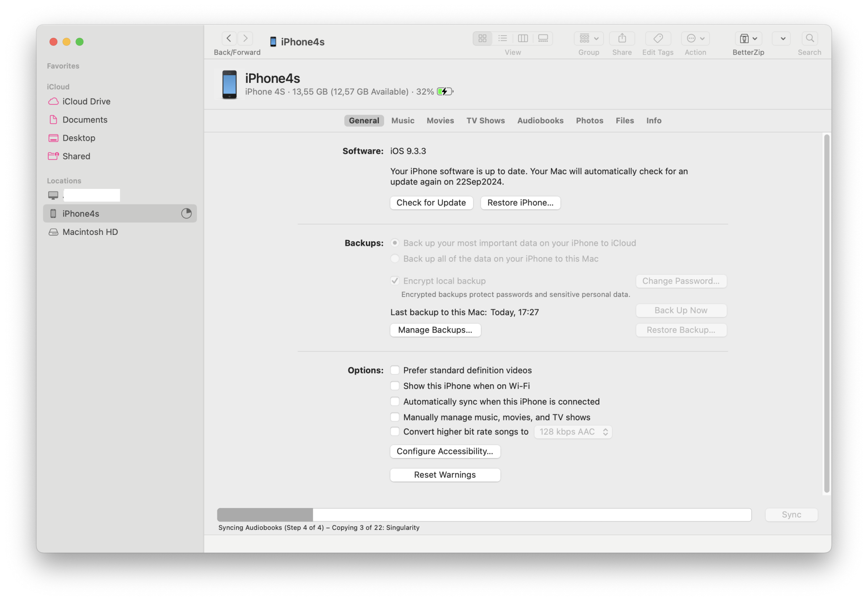868x601 pixels.
Task: Click the Edit Tags icon
Action: click(658, 38)
